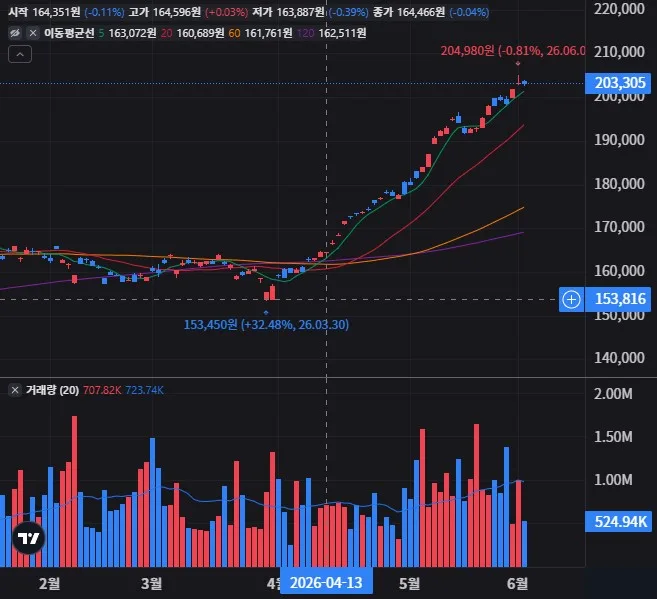Select the 20-period moving average value 160,689원
657x599 pixels.
tap(200, 33)
